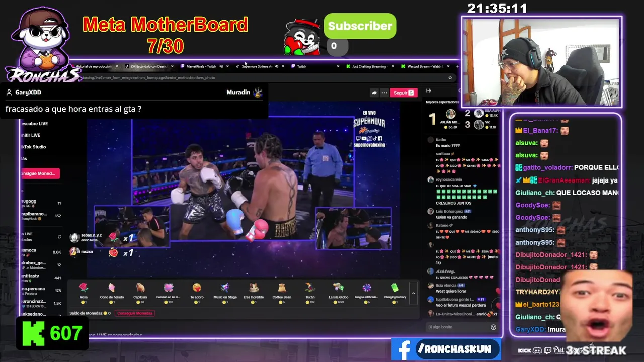This screenshot has height=362, width=644.
Task: Click the Conseguir Monedas button under the gifts
Action: (x=134, y=313)
